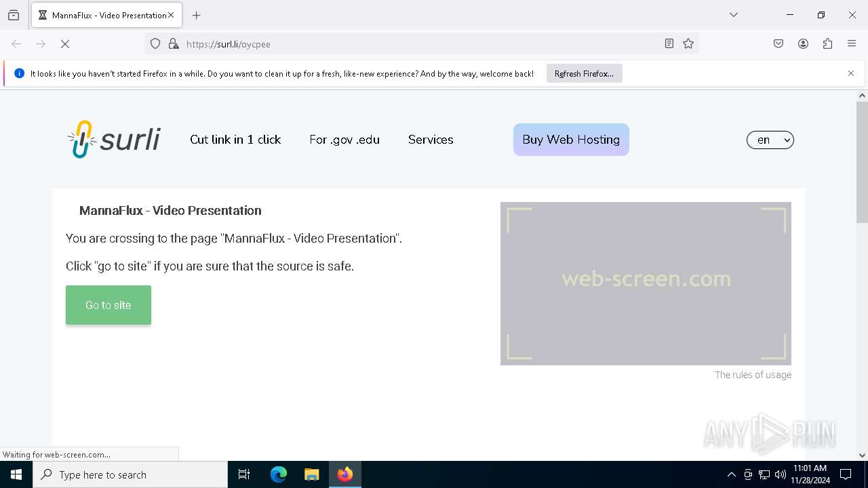
Task: Open Save to Pocket icon
Action: [x=778, y=44]
